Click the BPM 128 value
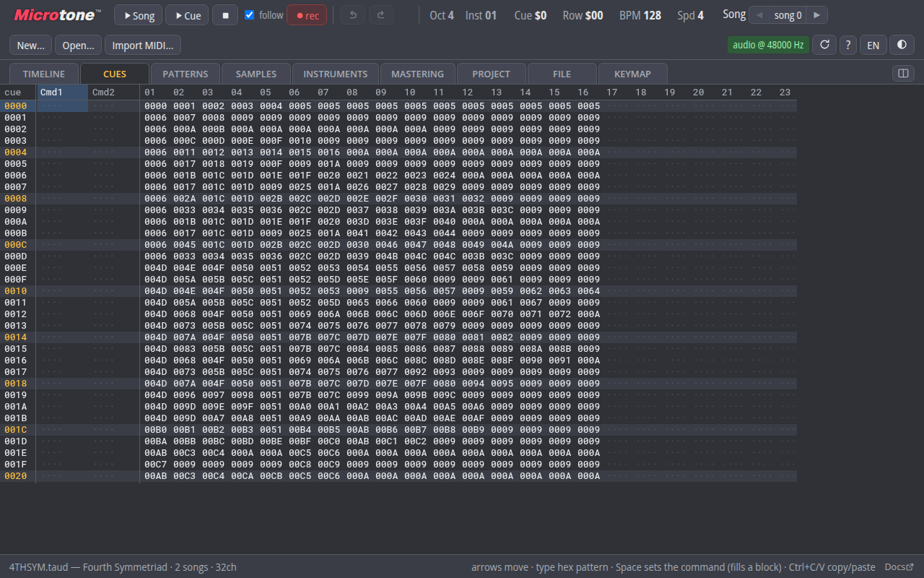The height and width of the screenshot is (578, 924). pos(640,15)
